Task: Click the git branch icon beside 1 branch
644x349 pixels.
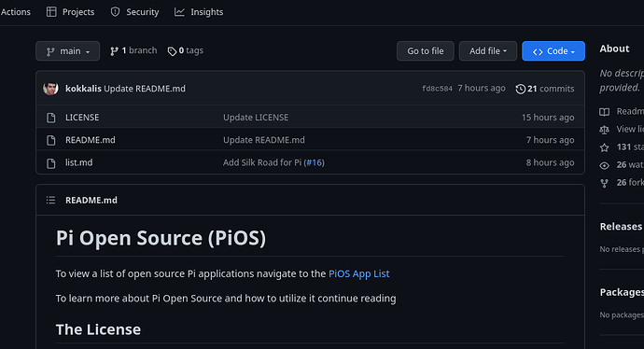Action: tap(114, 51)
